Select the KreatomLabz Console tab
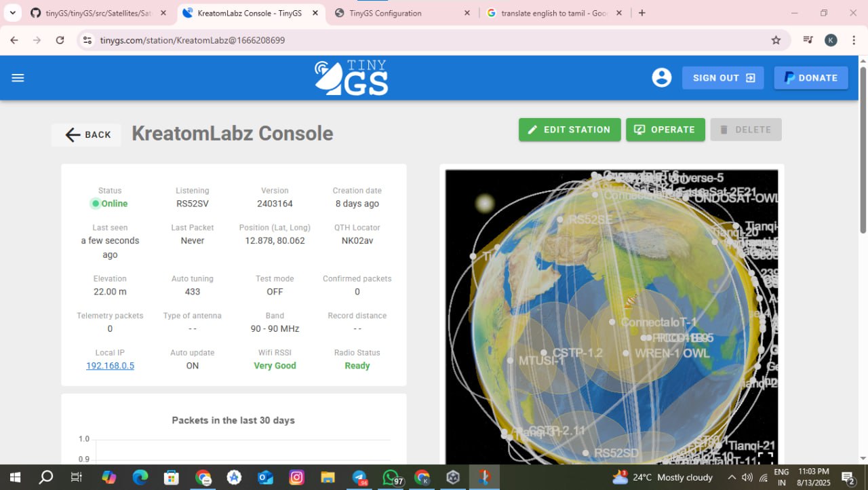This screenshot has height=490, width=868. [x=251, y=13]
